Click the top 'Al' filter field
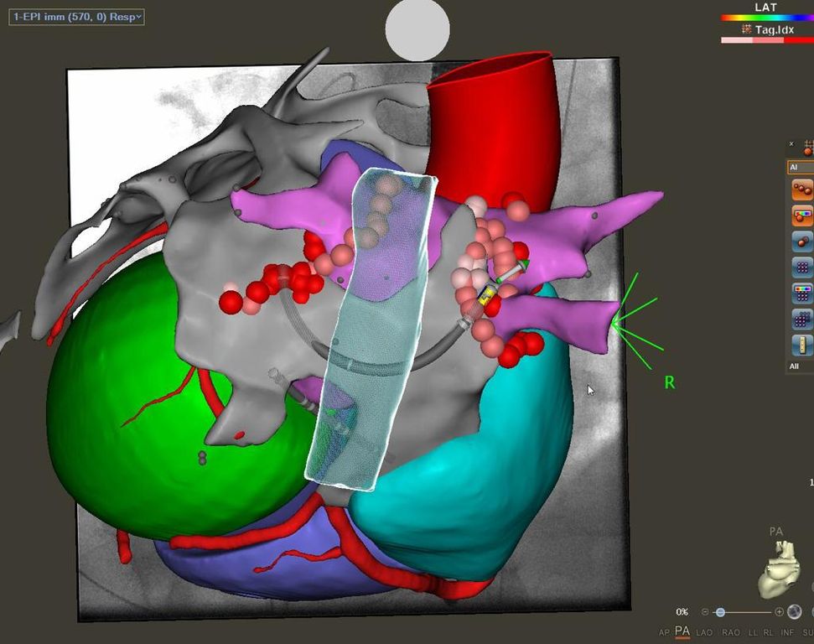Image resolution: width=814 pixels, height=644 pixels. coord(801,168)
